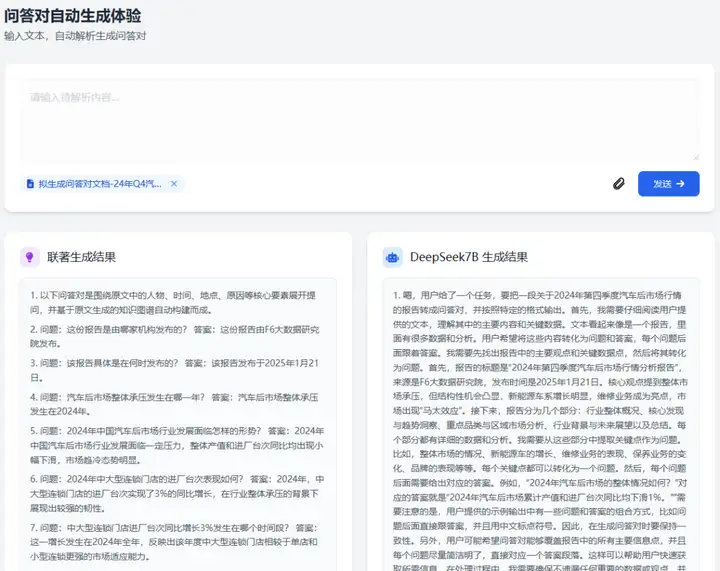Focus the 请输入待解析内容 text input area
Image resolution: width=720 pixels, height=571 pixels.
(x=360, y=120)
